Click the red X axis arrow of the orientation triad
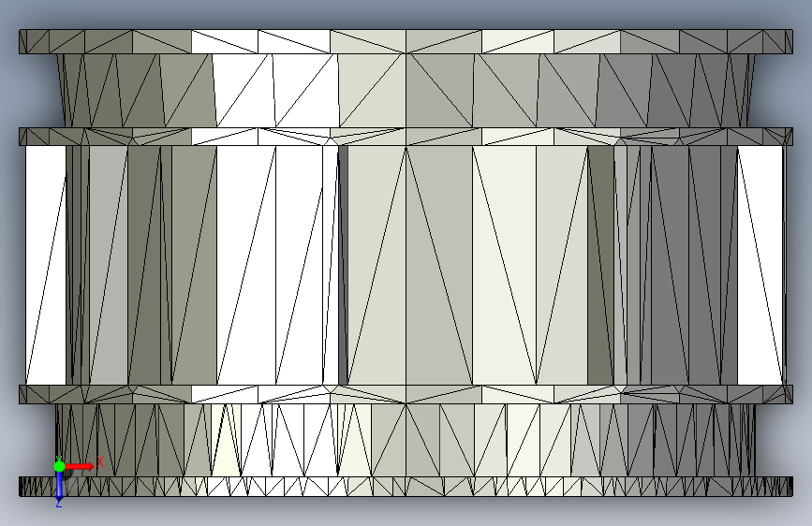 tap(81, 466)
